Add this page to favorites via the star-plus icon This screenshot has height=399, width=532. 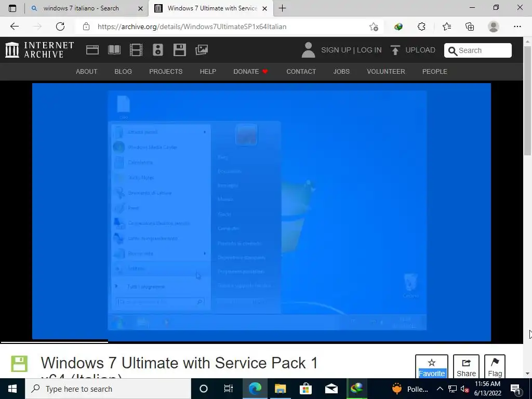click(374, 26)
